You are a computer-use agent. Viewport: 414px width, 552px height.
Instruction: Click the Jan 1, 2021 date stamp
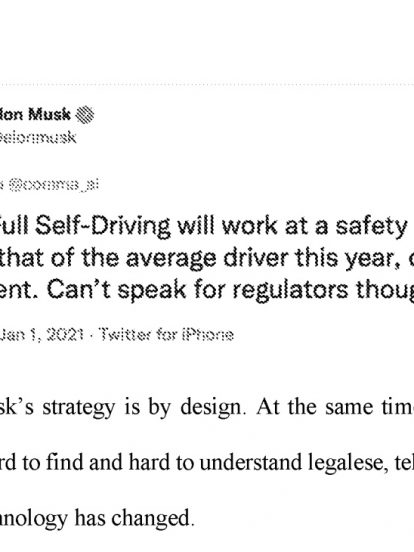tap(42, 334)
